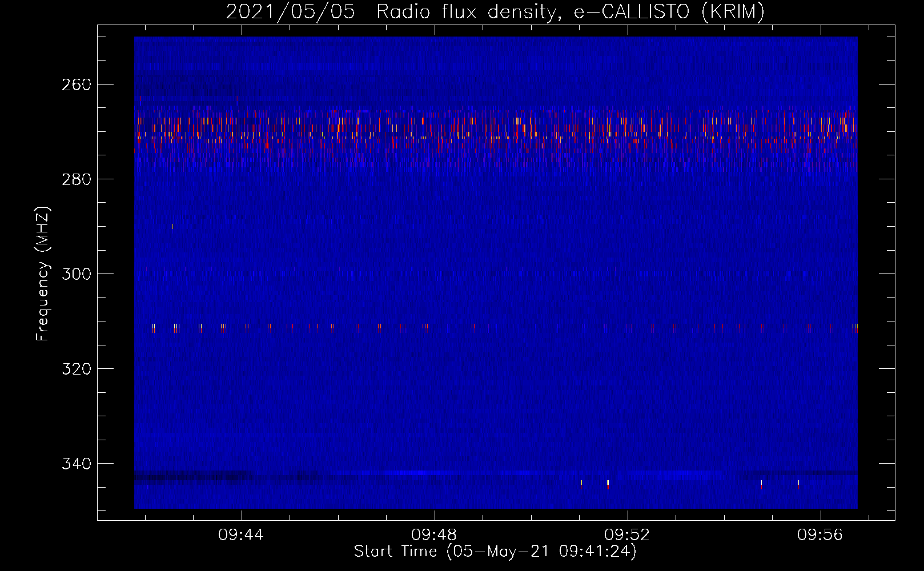Click the 09:56 time tick label
The image size is (924, 571).
tap(820, 534)
